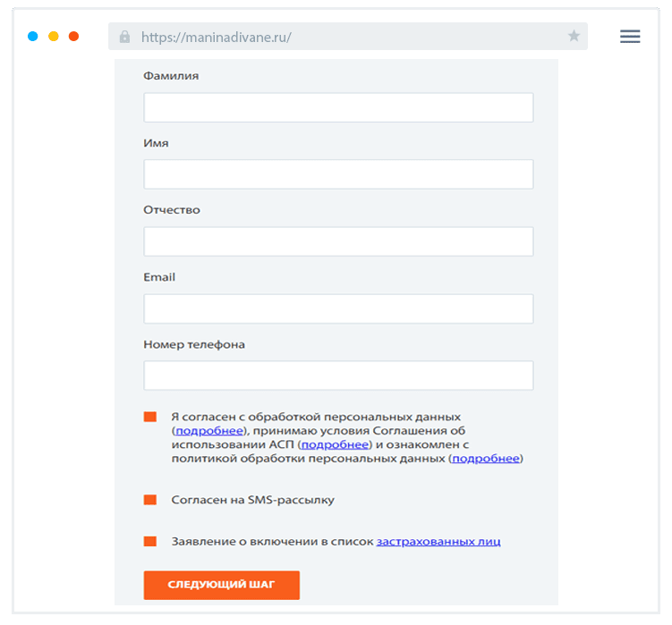672x625 pixels.
Task: Toggle the Согласен на SMS-рассылку checkbox
Action: point(150,500)
